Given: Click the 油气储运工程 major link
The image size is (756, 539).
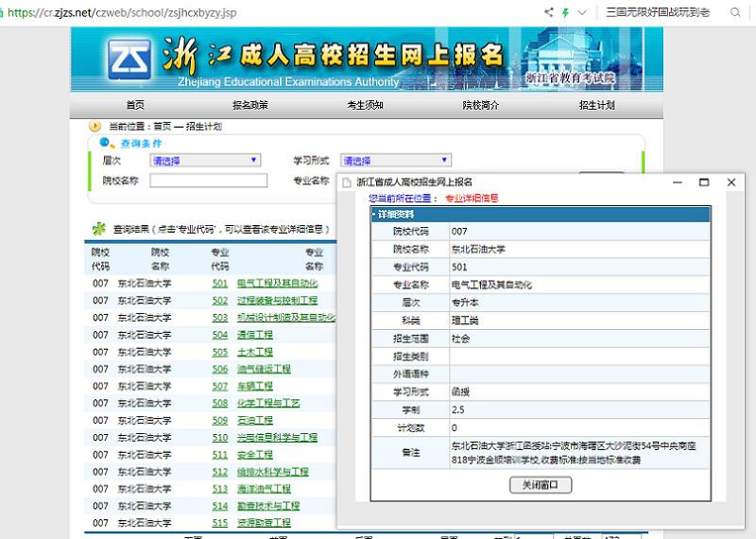Looking at the screenshot, I should coord(264,369).
